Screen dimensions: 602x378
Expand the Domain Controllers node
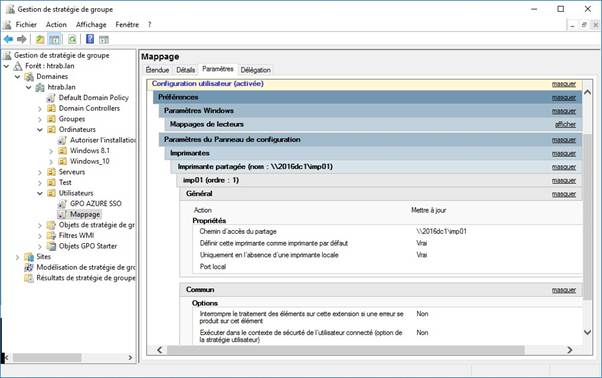pos(40,109)
